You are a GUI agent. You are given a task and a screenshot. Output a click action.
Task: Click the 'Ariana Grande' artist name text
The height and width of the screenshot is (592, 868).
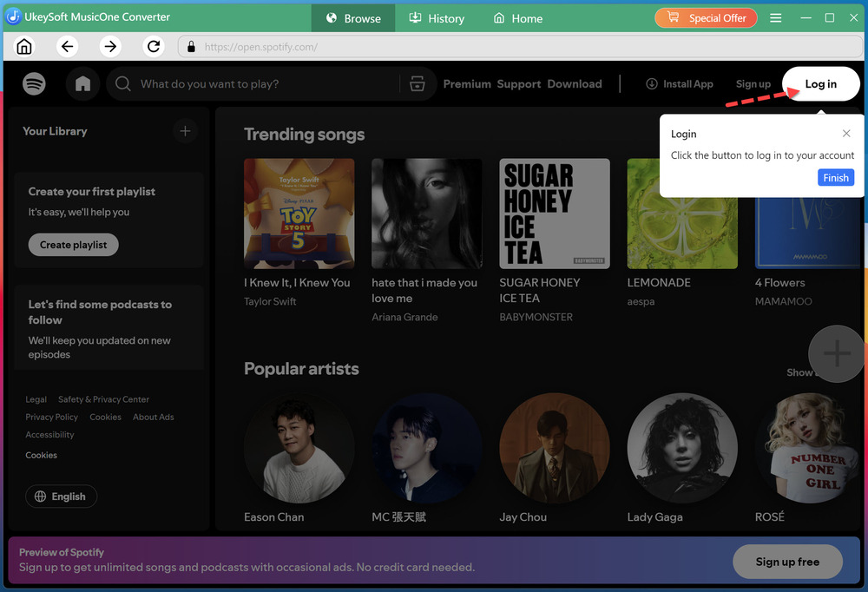coord(404,318)
